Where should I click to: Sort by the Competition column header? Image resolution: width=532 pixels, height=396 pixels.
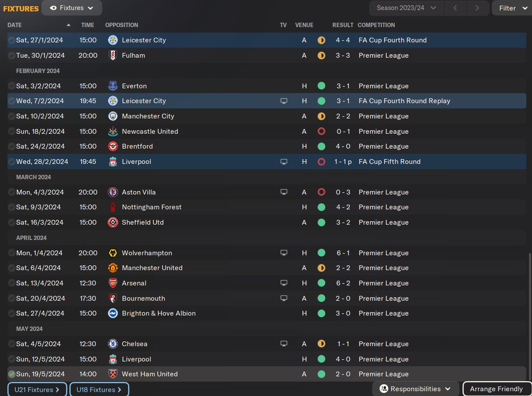[x=376, y=25]
